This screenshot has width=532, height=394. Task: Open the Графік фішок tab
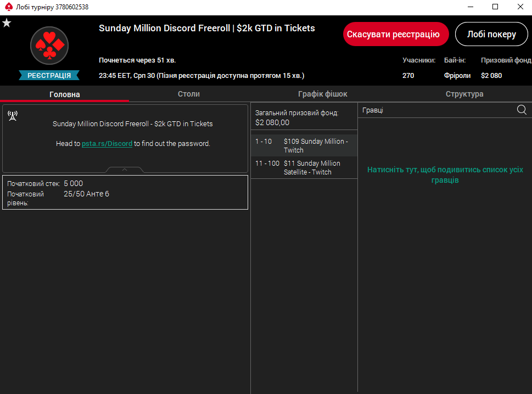322,94
